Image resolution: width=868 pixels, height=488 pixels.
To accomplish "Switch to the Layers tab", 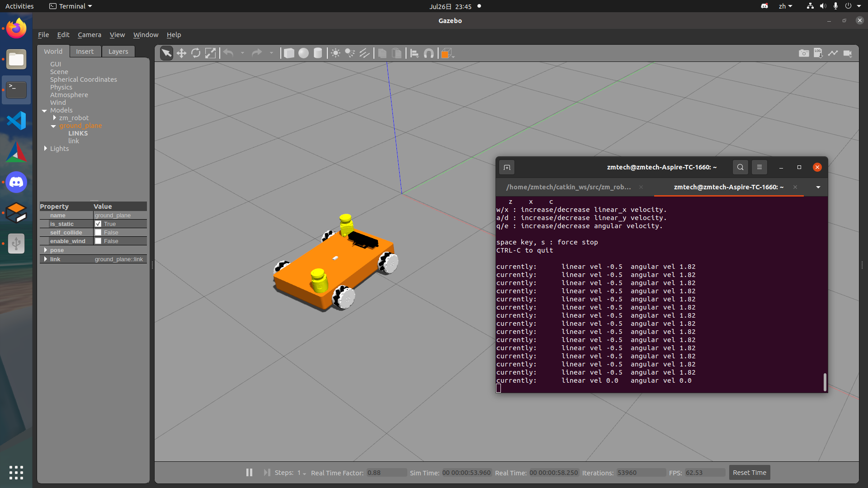I will click(118, 52).
